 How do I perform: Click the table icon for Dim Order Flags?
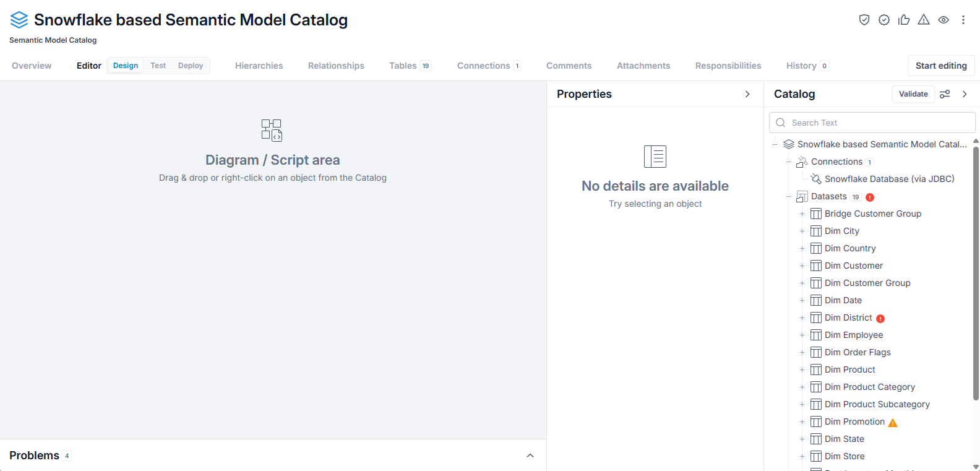tap(816, 353)
